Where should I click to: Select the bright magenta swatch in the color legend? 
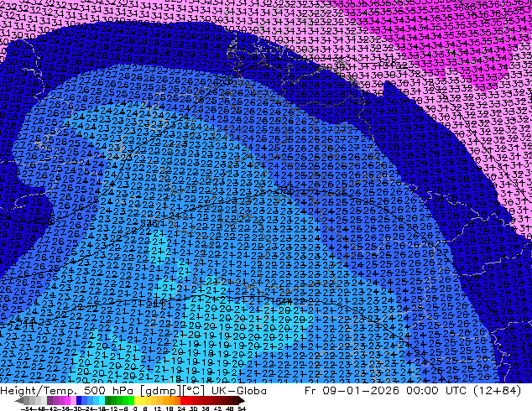click(67, 400)
